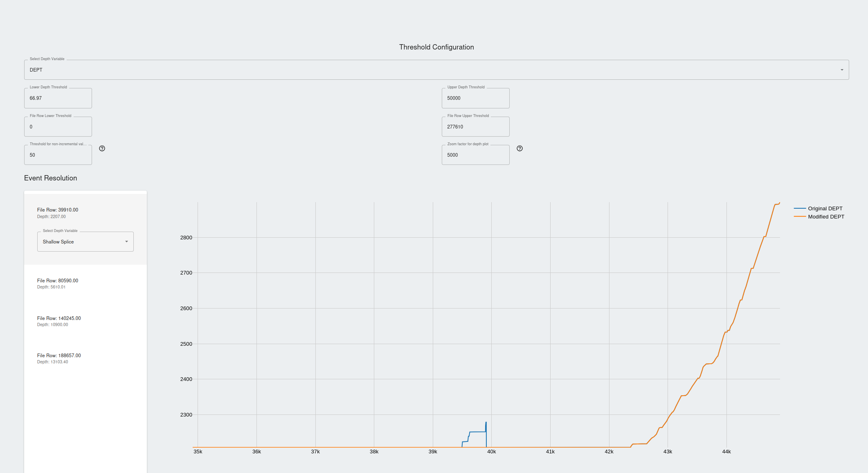The height and width of the screenshot is (473, 868).
Task: Select event at File Row 39910.00
Action: [x=58, y=210]
